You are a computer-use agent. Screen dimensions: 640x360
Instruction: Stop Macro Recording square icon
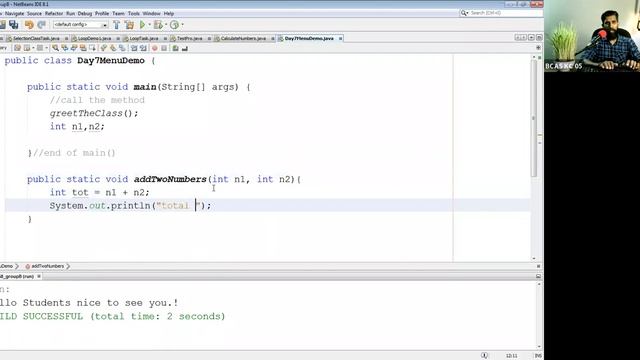coord(164,48)
